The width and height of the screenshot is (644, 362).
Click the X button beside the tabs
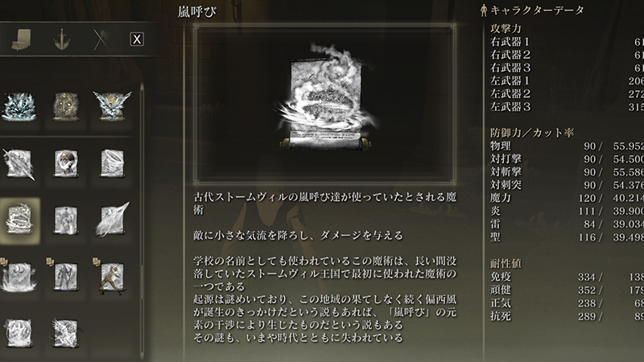pos(137,39)
